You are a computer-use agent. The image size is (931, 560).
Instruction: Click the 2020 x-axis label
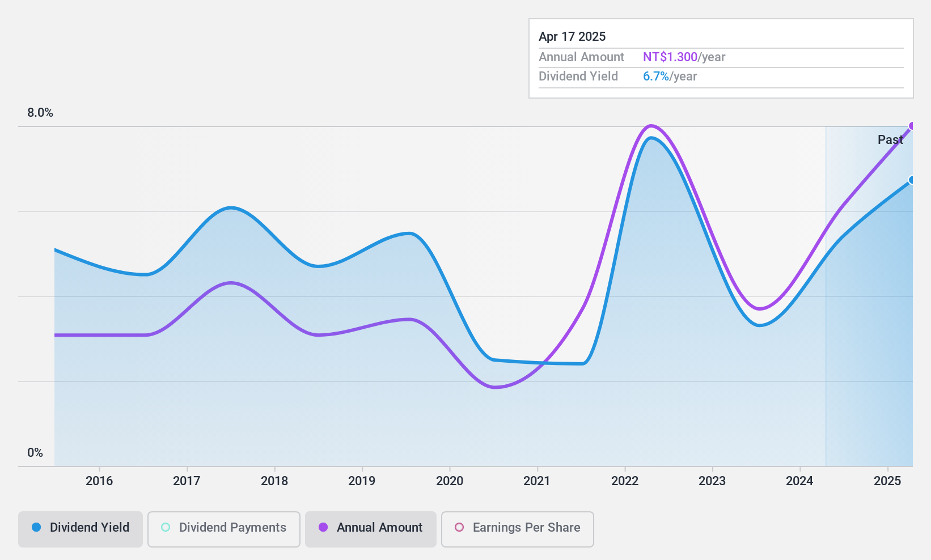coord(450,481)
